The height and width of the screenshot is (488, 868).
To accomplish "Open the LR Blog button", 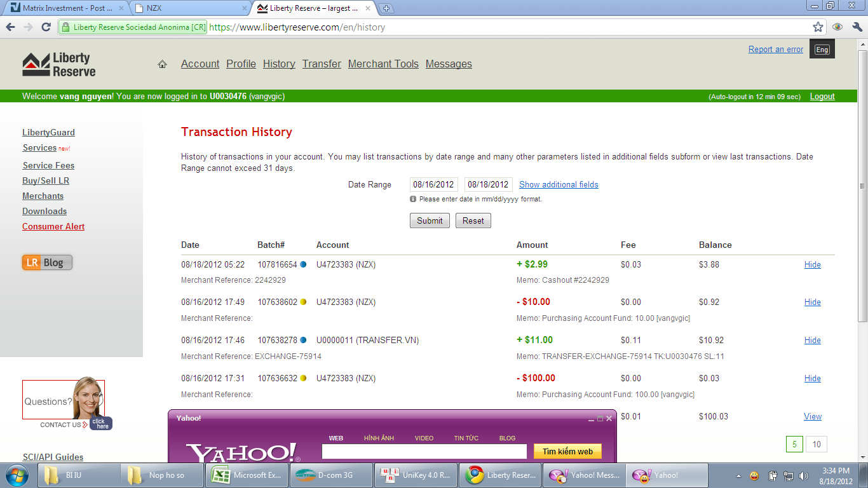I will point(47,262).
